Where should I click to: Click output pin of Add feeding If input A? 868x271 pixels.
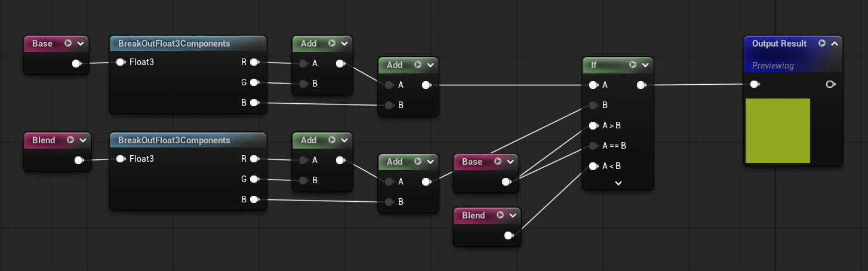pos(426,85)
